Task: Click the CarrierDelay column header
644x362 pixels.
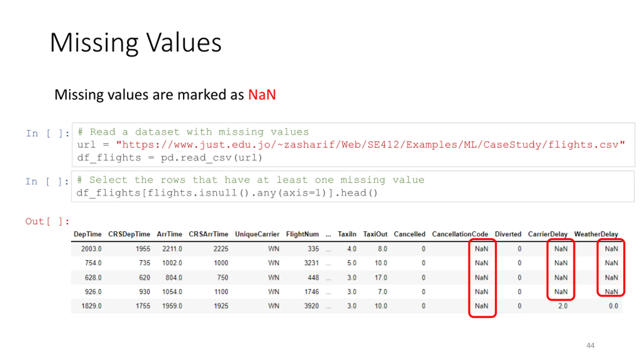Action: tap(548, 234)
